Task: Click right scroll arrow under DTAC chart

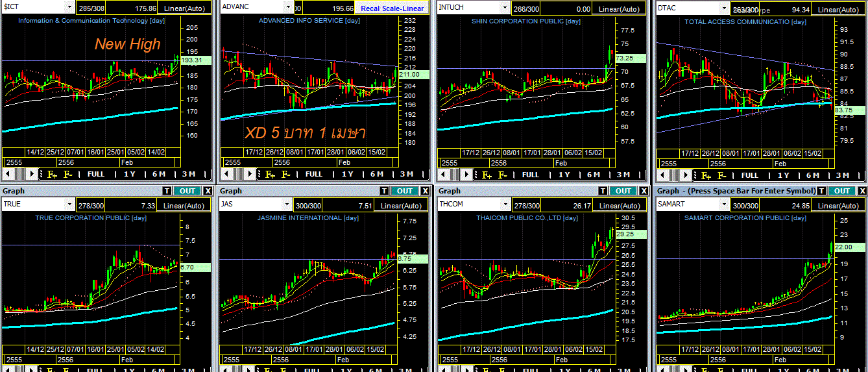Action: [x=686, y=175]
